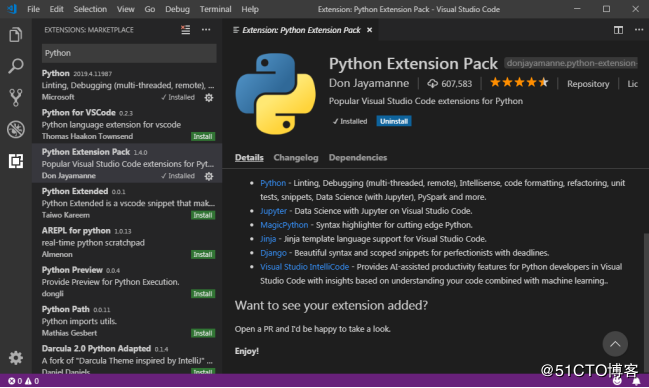Open the Extensions view in activity bar

tap(15, 161)
